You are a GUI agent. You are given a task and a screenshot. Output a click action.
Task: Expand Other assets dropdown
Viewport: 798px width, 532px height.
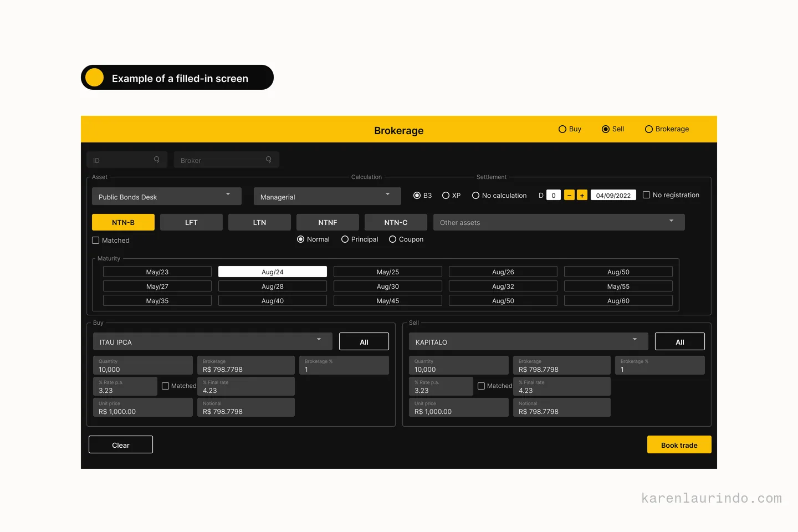pyautogui.click(x=559, y=222)
